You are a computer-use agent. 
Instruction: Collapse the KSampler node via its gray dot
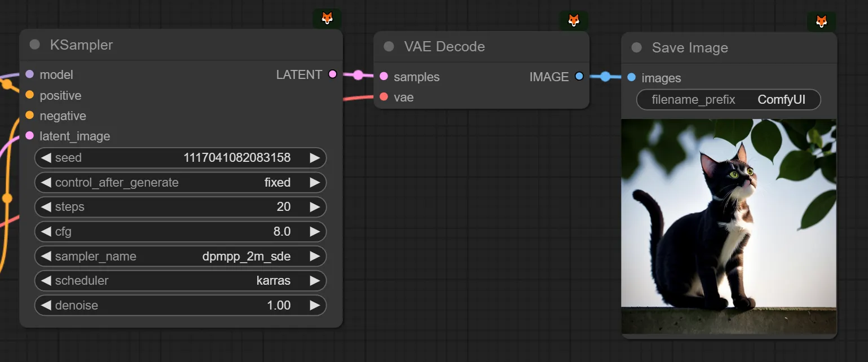(x=35, y=45)
